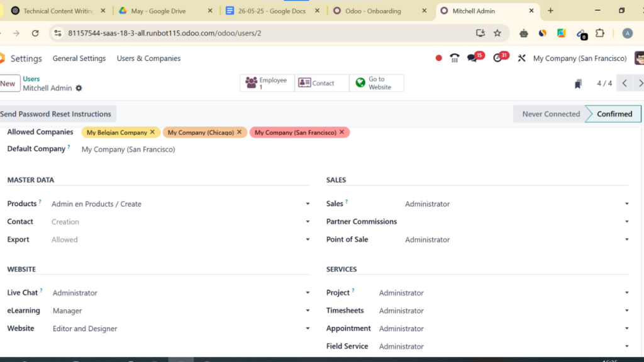This screenshot has width=644, height=362.
Task: Open conversations icon with 15 badge
Action: pos(472,58)
